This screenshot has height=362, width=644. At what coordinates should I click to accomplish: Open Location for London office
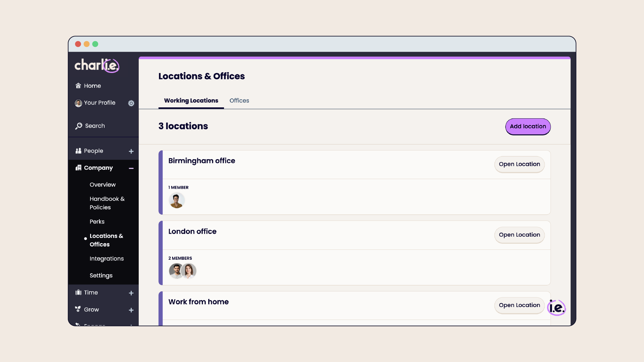click(x=519, y=235)
